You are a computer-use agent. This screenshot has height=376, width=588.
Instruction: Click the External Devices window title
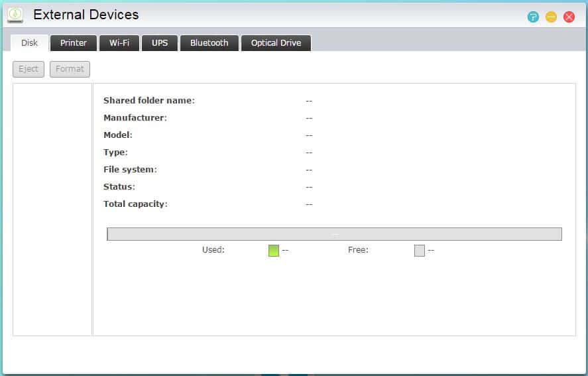point(86,15)
